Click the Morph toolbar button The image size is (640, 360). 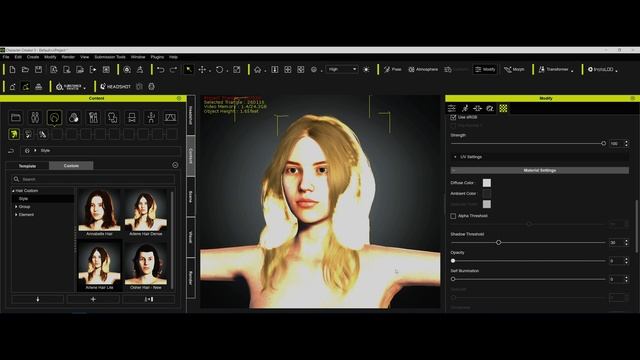click(514, 69)
